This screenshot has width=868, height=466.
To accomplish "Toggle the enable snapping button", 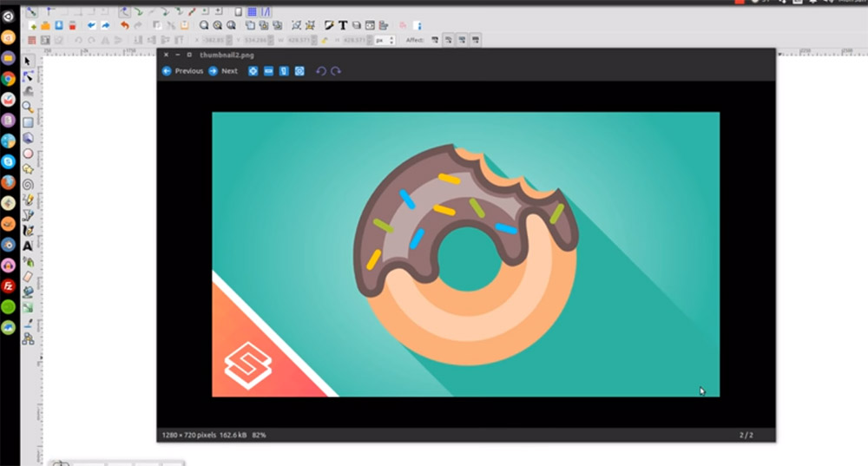I will click(x=31, y=11).
